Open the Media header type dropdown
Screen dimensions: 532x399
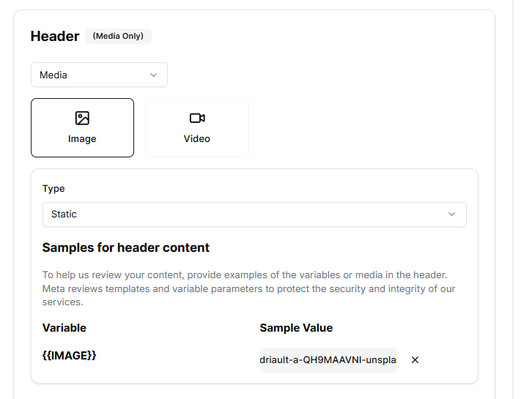point(99,75)
